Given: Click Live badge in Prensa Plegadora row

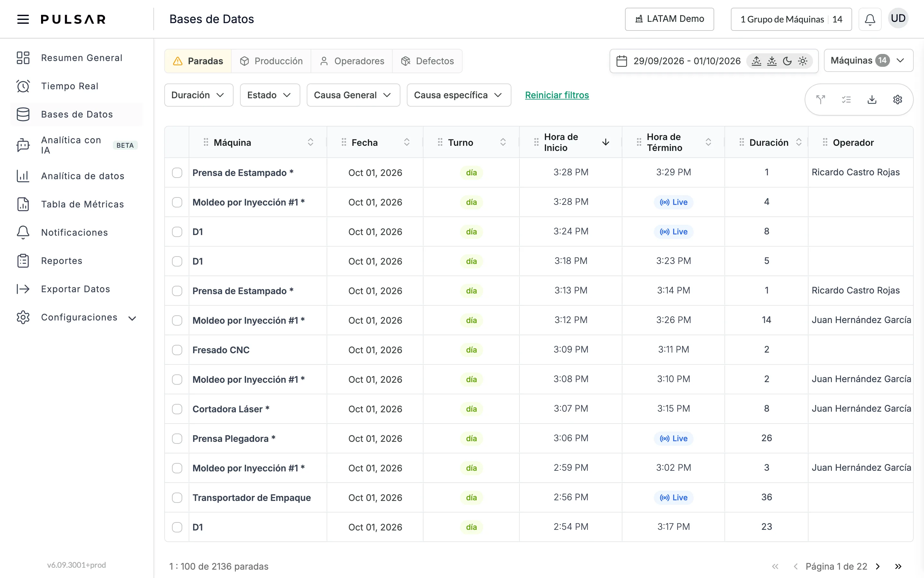Looking at the screenshot, I should coord(673,438).
